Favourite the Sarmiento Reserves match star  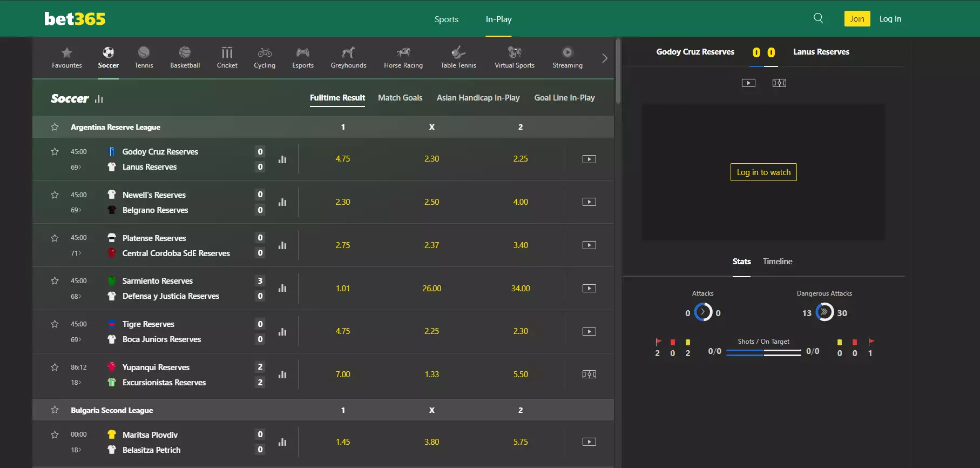pyautogui.click(x=55, y=280)
